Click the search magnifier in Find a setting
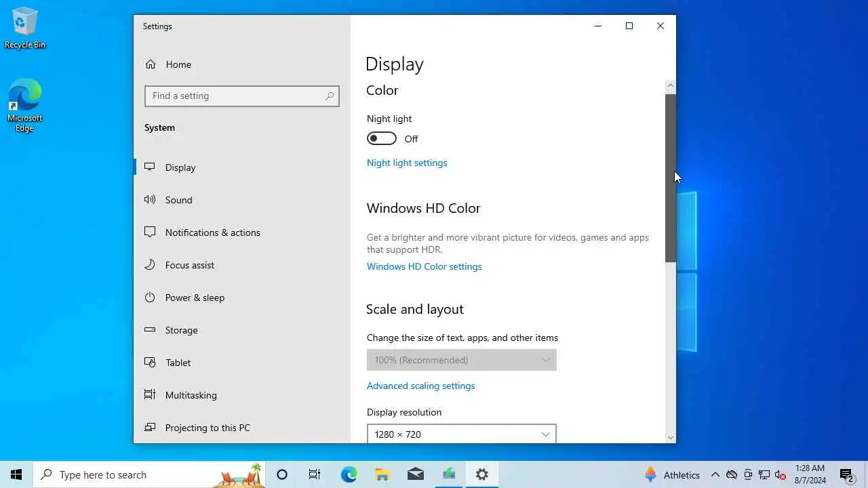This screenshot has height=488, width=868. (x=330, y=96)
